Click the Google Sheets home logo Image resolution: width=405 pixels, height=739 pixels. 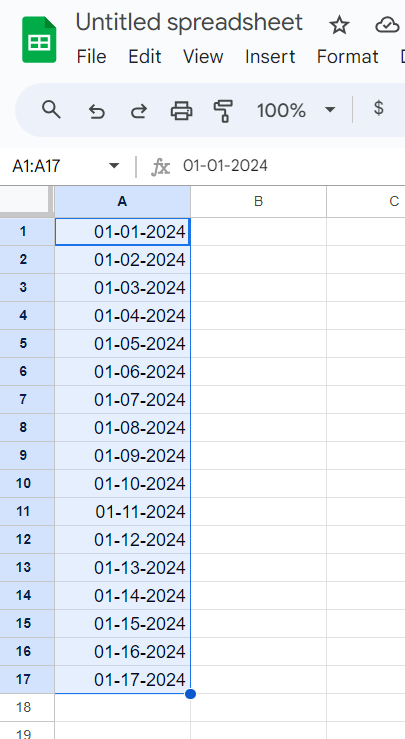(x=39, y=40)
